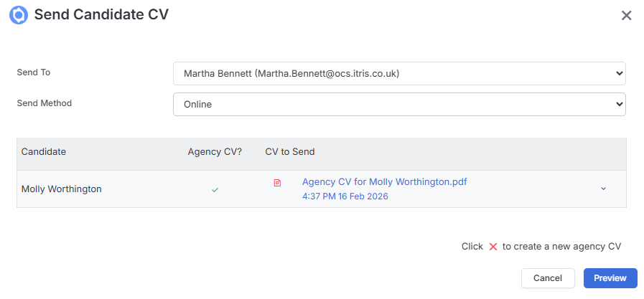Click the red X create-agency-CV icon
Image resolution: width=644 pixels, height=299 pixels.
(x=493, y=247)
